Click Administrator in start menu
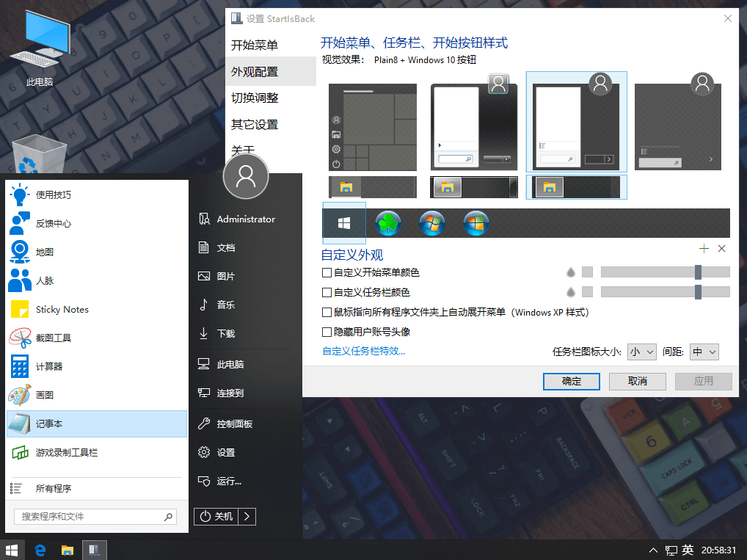The image size is (747, 560). pos(246,219)
